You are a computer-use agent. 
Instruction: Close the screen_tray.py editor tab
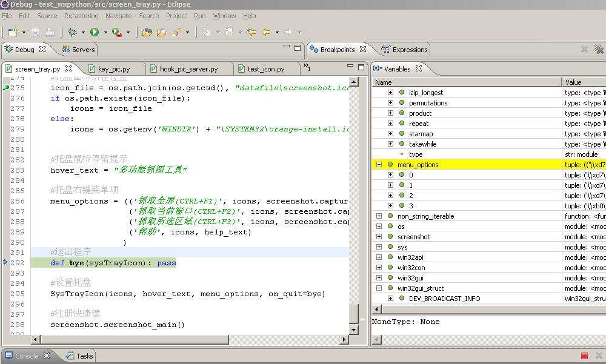pyautogui.click(x=68, y=69)
